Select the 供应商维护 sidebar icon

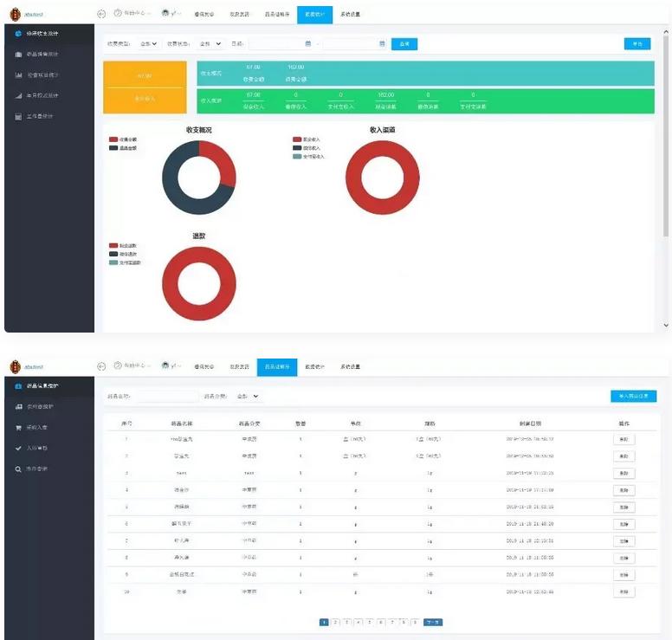click(x=18, y=407)
